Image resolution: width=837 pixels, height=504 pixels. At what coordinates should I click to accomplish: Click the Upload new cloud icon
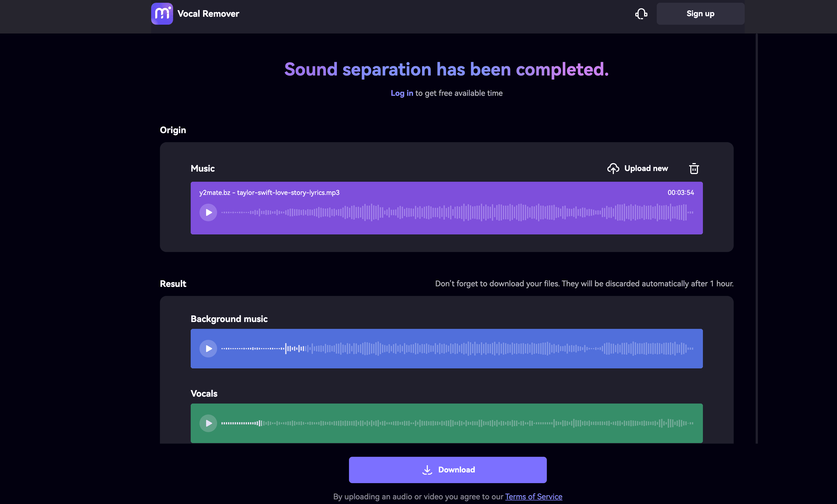[x=614, y=168]
